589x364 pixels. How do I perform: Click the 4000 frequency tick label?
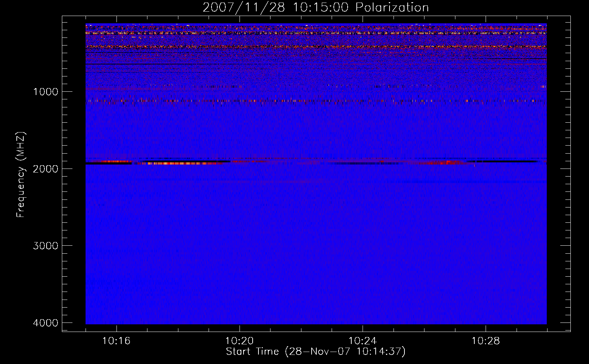point(46,323)
